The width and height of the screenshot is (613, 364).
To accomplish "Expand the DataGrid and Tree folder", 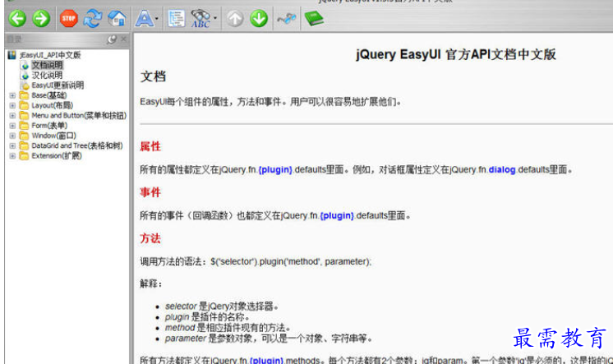I will pos(12,145).
